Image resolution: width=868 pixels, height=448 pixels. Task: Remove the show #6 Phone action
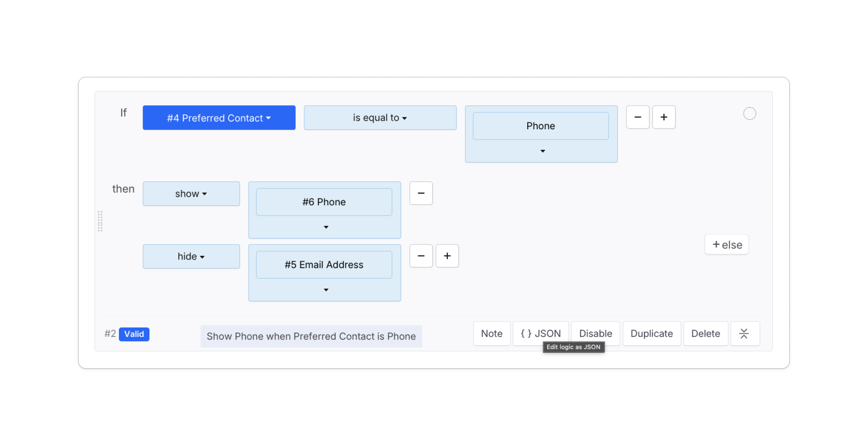coord(421,193)
